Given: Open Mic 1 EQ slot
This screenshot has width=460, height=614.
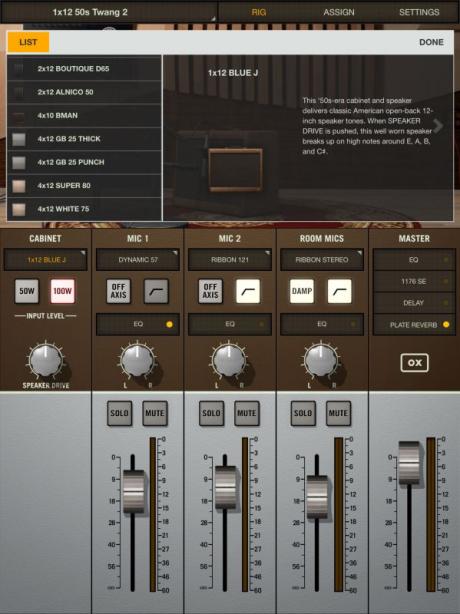Looking at the screenshot, I should [138, 324].
